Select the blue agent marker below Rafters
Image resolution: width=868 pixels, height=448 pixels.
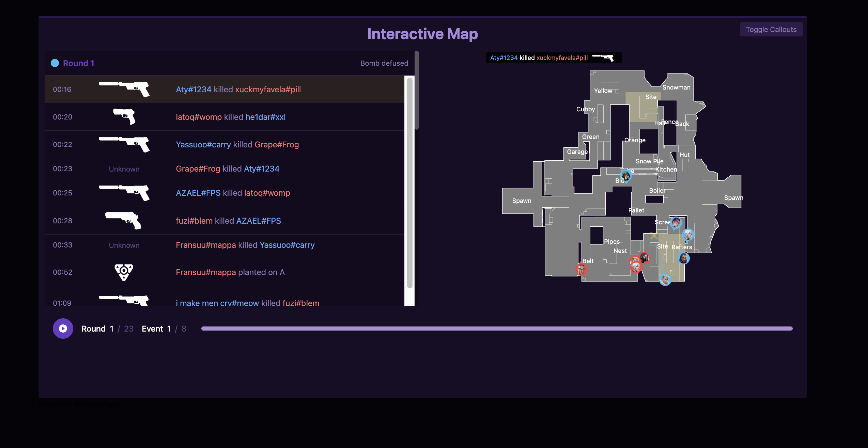coord(684,258)
